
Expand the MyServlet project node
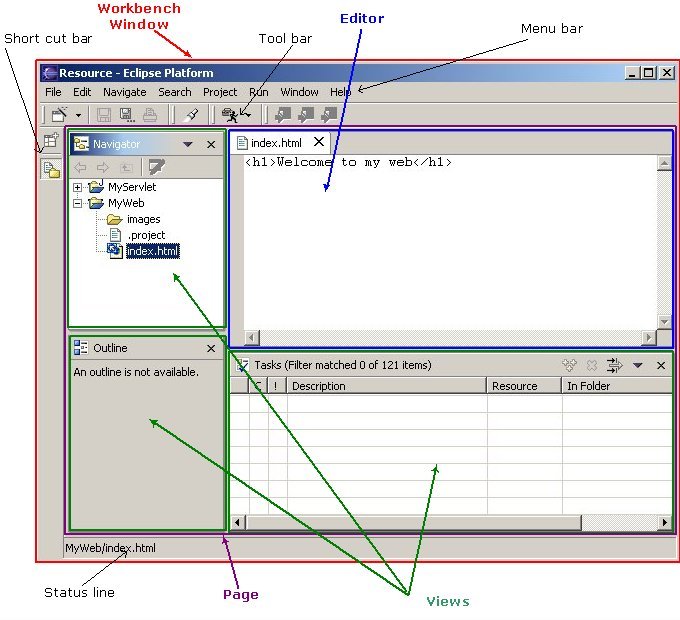point(78,187)
